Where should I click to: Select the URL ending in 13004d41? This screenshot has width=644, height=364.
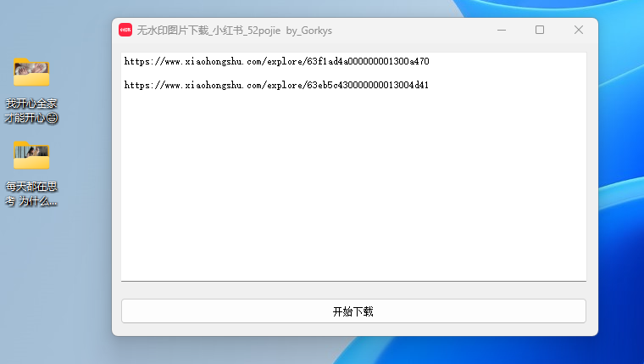pyautogui.click(x=276, y=85)
